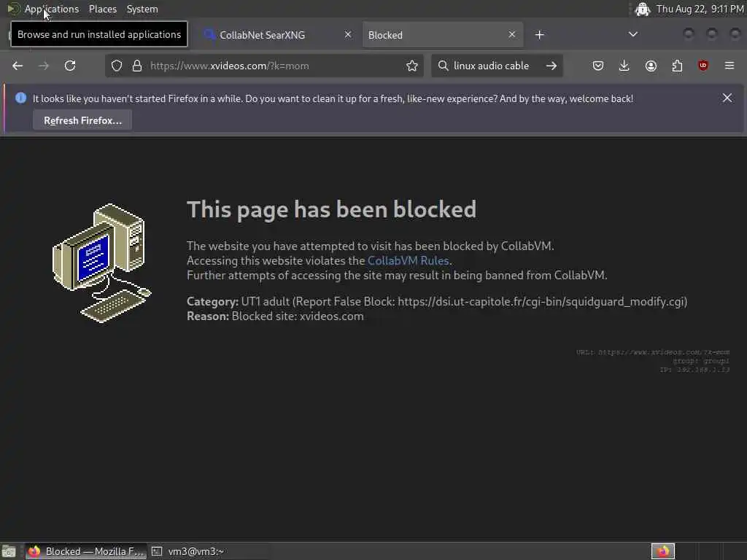The image size is (747, 560).
Task: Open the tracking protection shield icon
Action: (117, 66)
